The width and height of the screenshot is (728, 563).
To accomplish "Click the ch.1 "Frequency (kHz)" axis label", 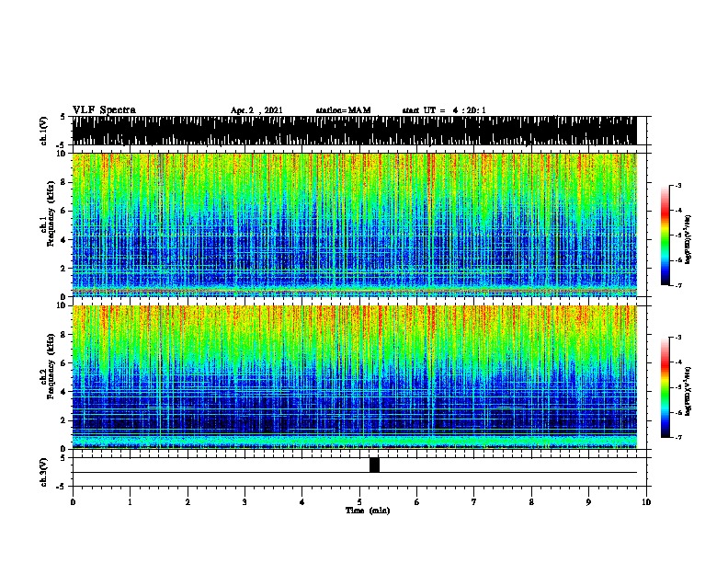I will tap(51, 214).
